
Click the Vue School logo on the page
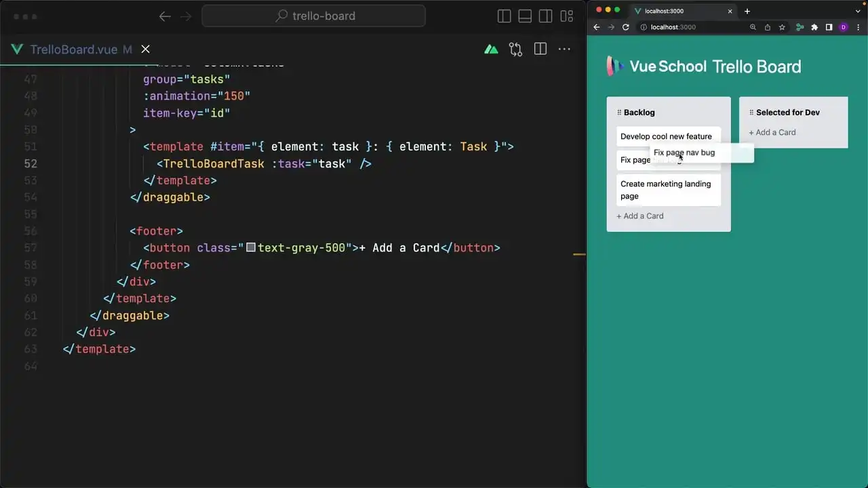click(656, 66)
